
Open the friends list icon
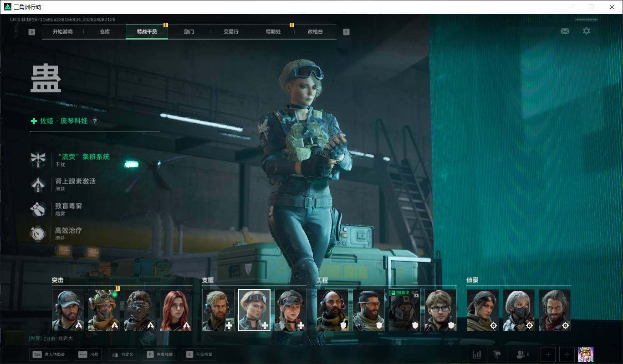[x=522, y=354]
